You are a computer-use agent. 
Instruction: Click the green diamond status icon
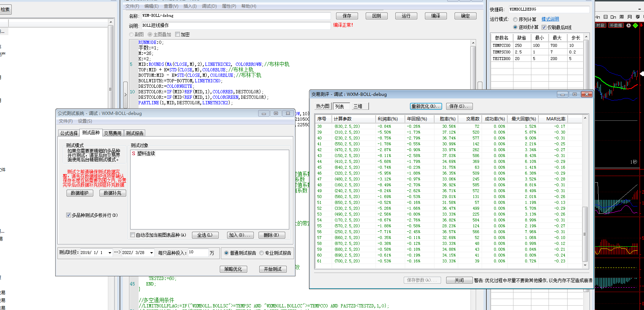click(x=636, y=25)
